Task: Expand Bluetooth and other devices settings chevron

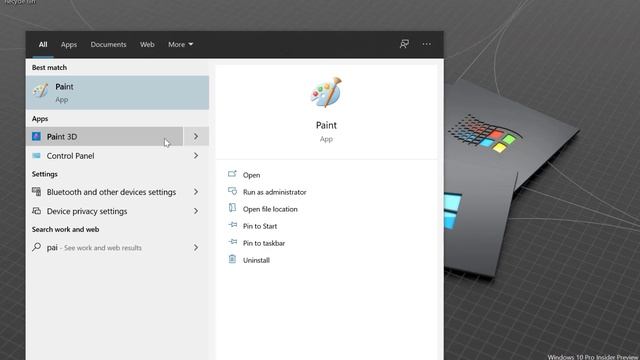Action: click(x=196, y=192)
